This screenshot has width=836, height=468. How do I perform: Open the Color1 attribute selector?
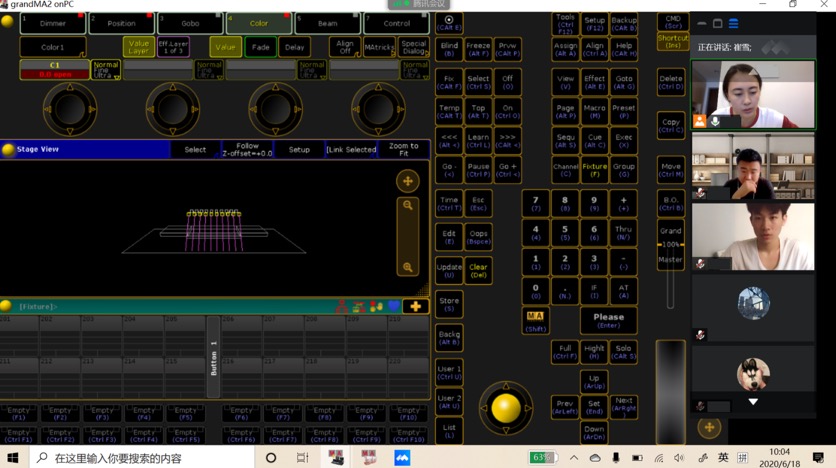click(53, 47)
